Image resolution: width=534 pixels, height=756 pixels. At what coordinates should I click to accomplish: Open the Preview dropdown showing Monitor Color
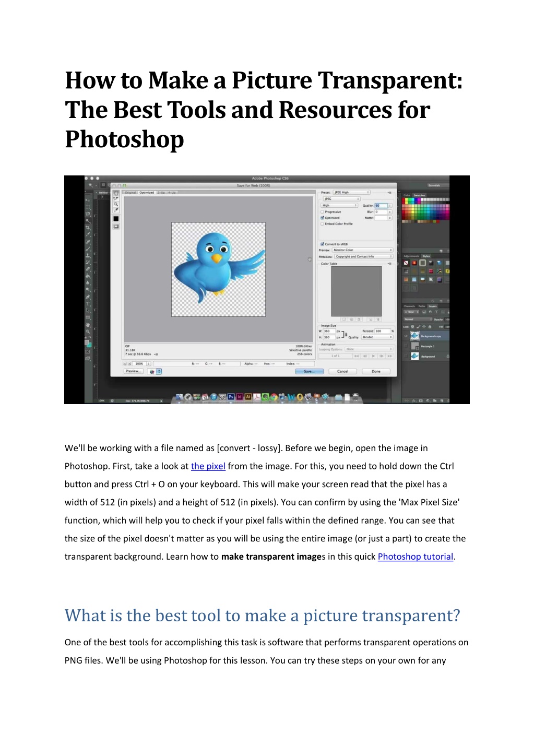pyautogui.click(x=362, y=250)
